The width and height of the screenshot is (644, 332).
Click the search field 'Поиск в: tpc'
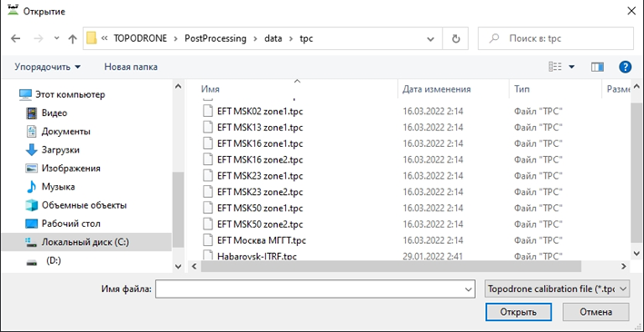click(556, 39)
